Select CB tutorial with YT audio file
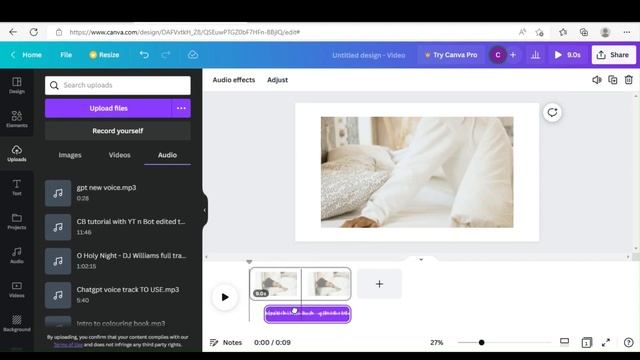Image resolution: width=640 pixels, height=360 pixels. [118, 227]
